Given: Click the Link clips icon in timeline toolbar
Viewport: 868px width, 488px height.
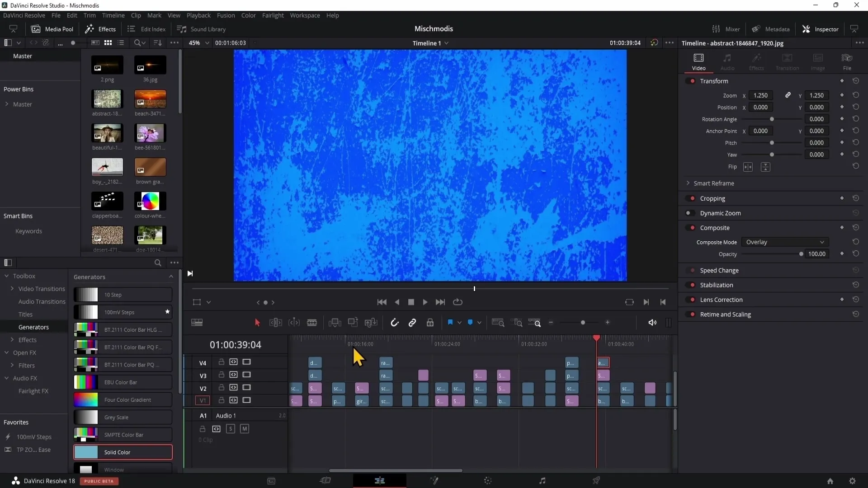Looking at the screenshot, I should pyautogui.click(x=413, y=322).
